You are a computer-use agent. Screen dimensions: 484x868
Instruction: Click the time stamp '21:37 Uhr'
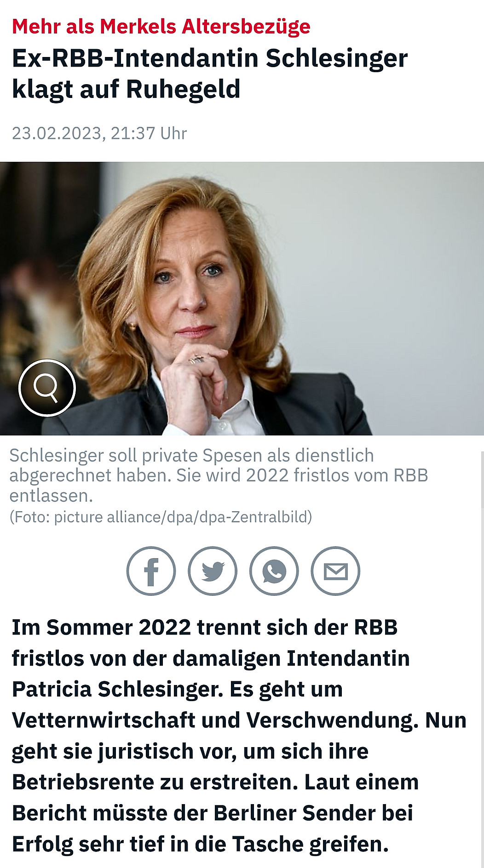pyautogui.click(x=149, y=133)
